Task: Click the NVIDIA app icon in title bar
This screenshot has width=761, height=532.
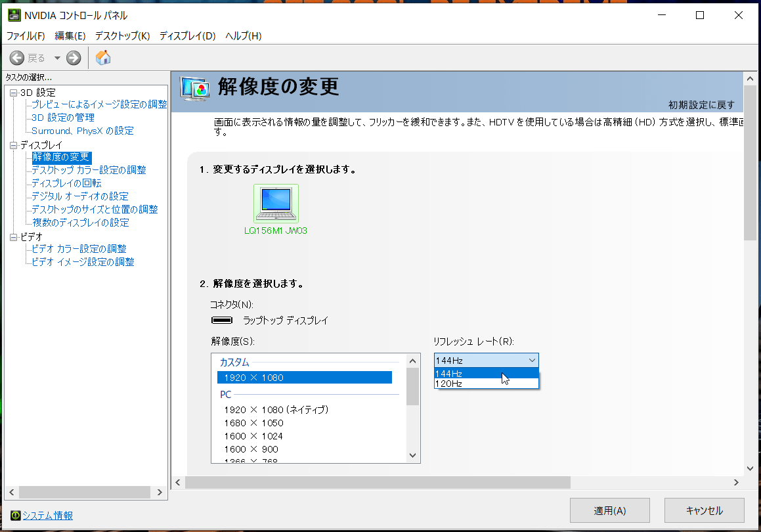Action: pos(14,15)
